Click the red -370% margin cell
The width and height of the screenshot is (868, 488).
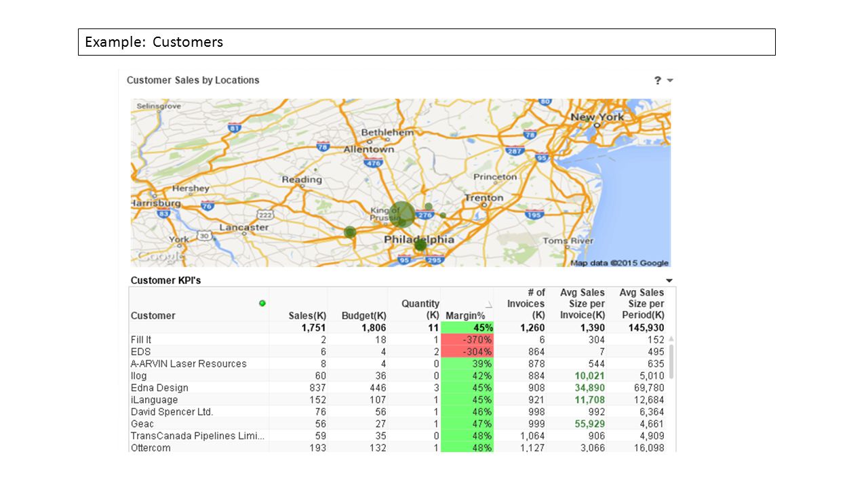click(x=467, y=340)
